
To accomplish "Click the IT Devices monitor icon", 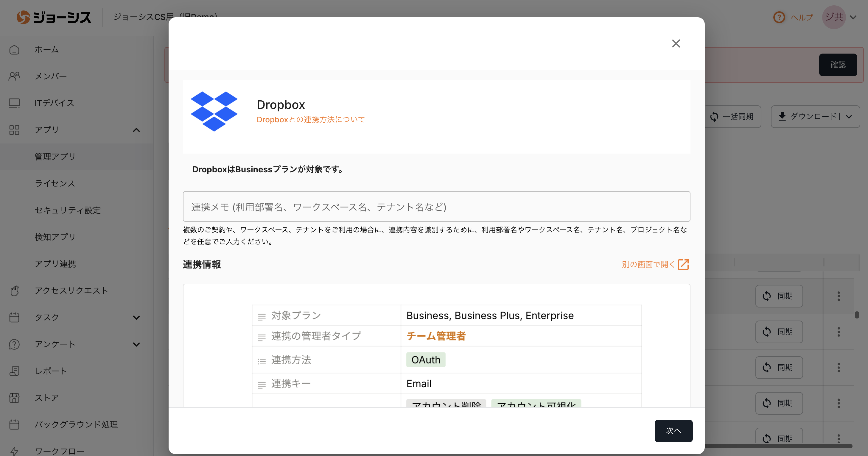I will coord(14,103).
